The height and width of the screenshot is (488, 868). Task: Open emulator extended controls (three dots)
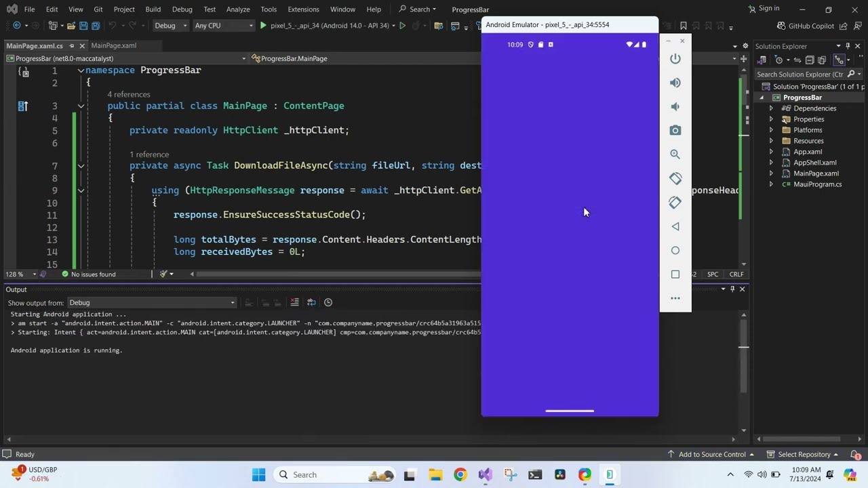(675, 298)
